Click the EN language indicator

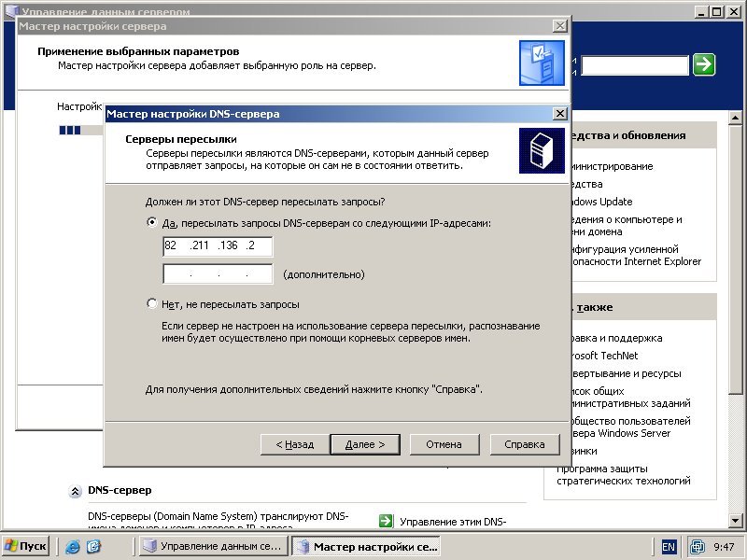(669, 547)
